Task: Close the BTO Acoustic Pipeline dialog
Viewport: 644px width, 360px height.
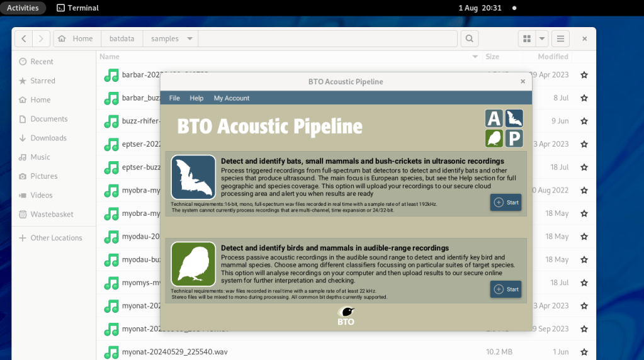Action: coord(523,81)
